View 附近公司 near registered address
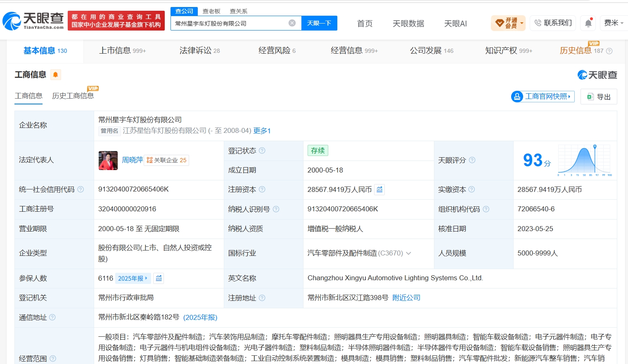The image size is (628, 364). click(406, 298)
